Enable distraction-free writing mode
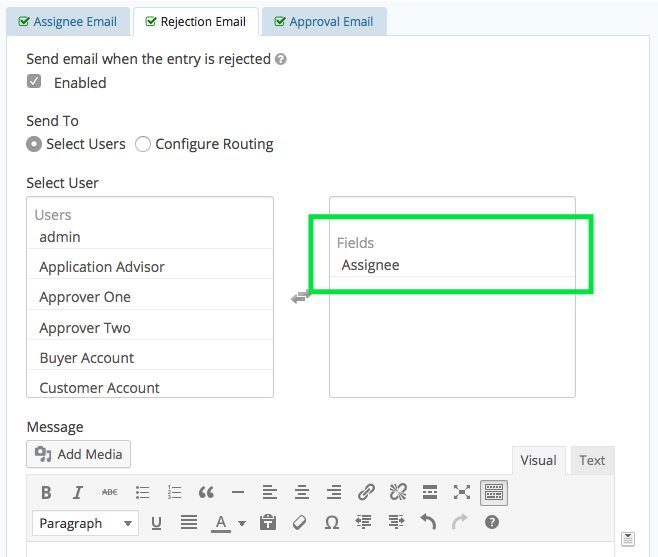Viewport: 658px width, 557px height. click(x=462, y=492)
